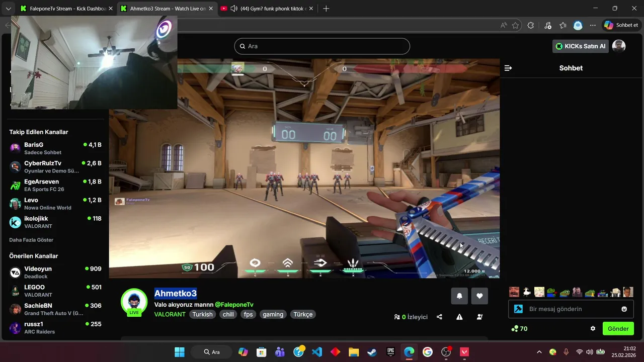This screenshot has height=362, width=644.
Task: Open Copilot Sohbet et button
Action: 621,25
